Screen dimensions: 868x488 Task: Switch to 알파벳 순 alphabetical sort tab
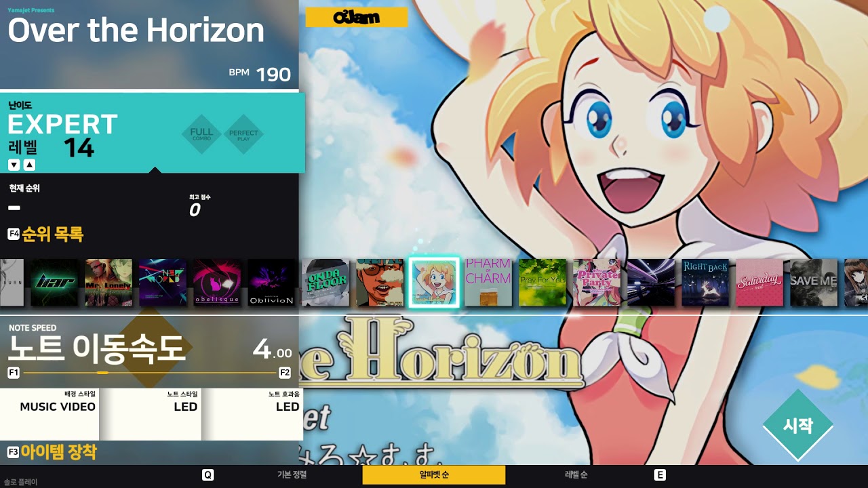pyautogui.click(x=434, y=475)
